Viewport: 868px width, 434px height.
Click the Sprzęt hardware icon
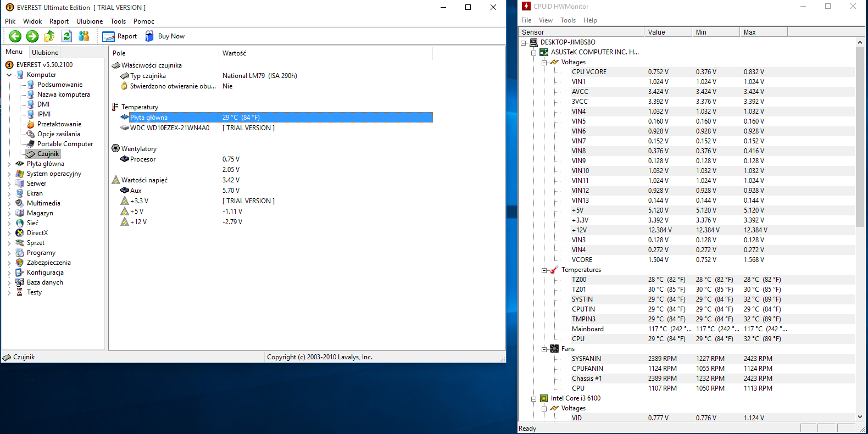tap(20, 243)
